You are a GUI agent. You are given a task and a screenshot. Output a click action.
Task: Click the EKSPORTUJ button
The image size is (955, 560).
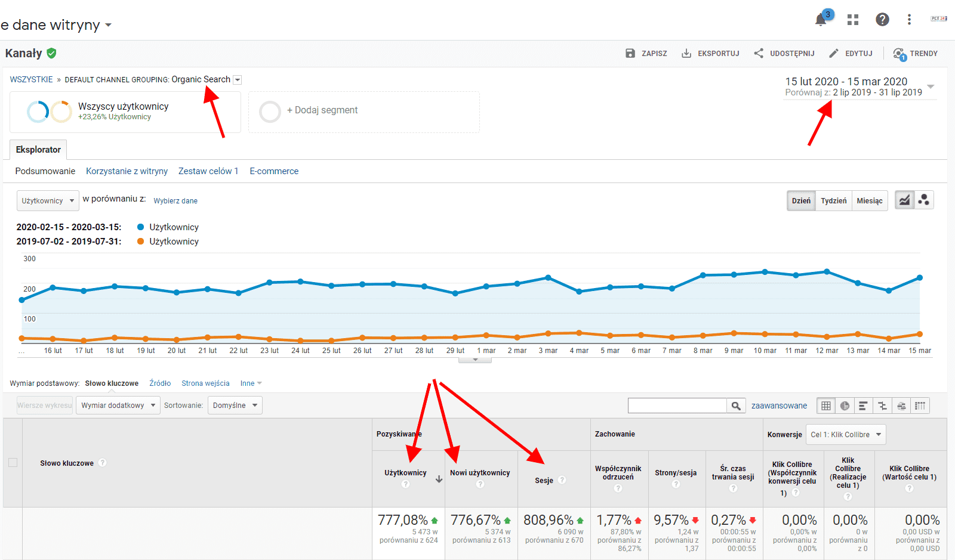click(x=710, y=54)
